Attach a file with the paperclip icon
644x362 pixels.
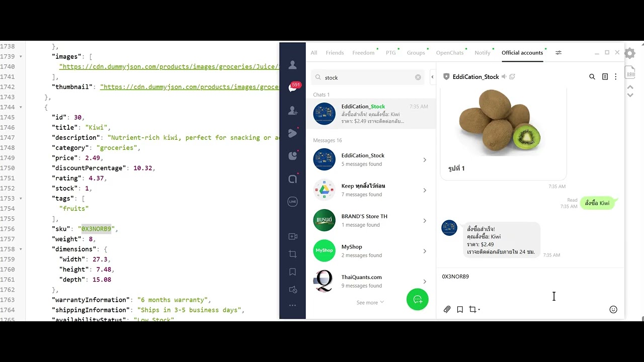[447, 310]
